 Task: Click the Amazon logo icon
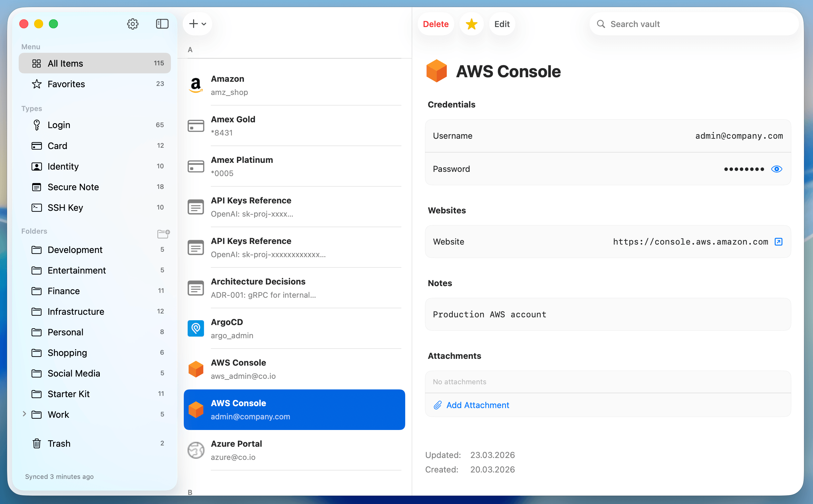point(196,85)
